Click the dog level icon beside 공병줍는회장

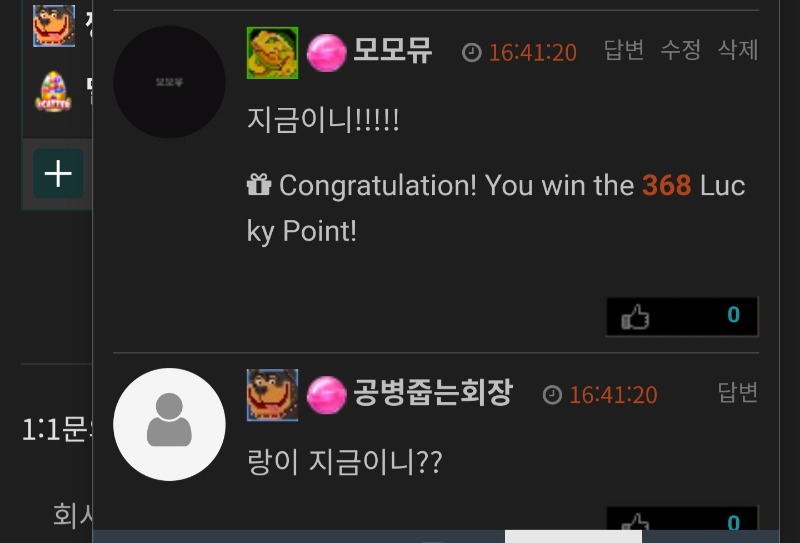(272, 395)
